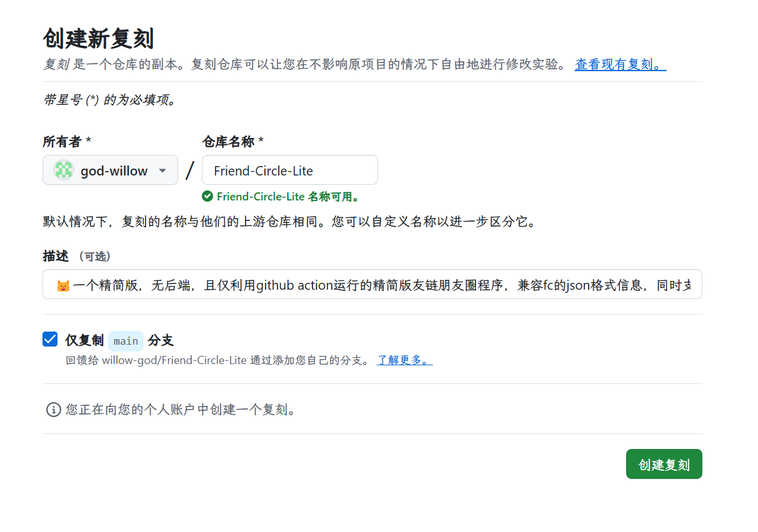Image resolution: width=758 pixels, height=532 pixels.
Task: Click the "创建复刻" green button
Action: tap(664, 465)
